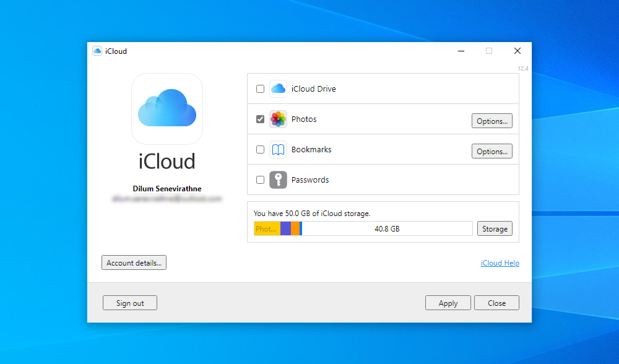This screenshot has width=619, height=364.
Task: Open Bookmarks Options
Action: click(492, 151)
